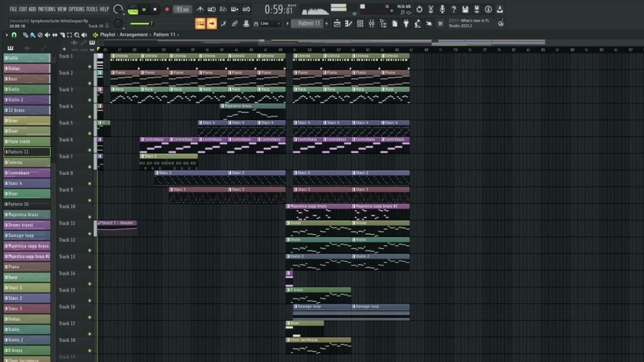Open the tempo tapper icon
The height and width of the screenshot is (362, 644).
pos(417,24)
